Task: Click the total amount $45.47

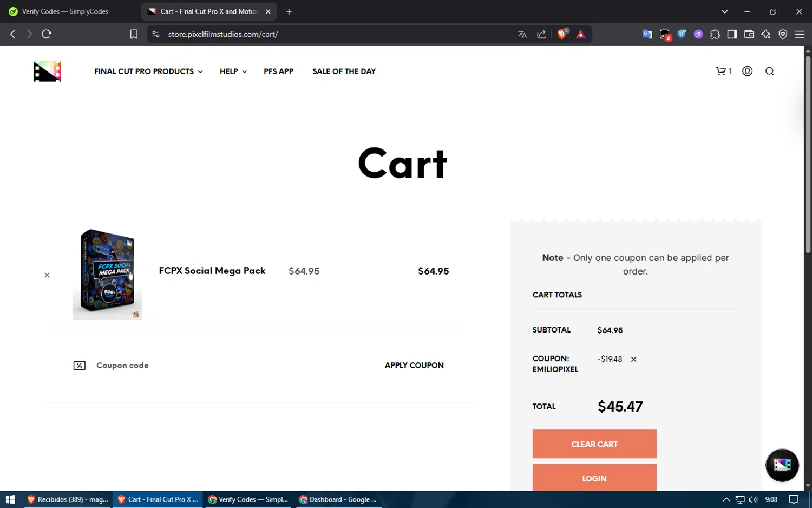Action: pos(620,407)
